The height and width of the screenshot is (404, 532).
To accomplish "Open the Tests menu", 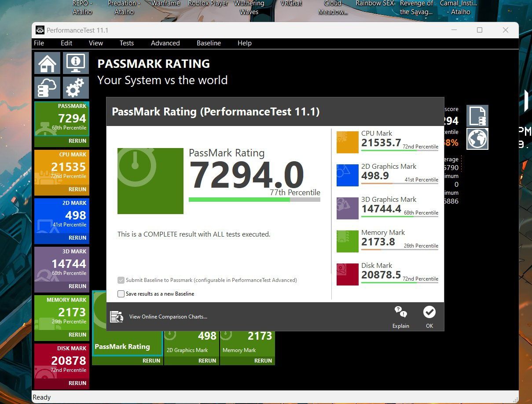I will [127, 43].
